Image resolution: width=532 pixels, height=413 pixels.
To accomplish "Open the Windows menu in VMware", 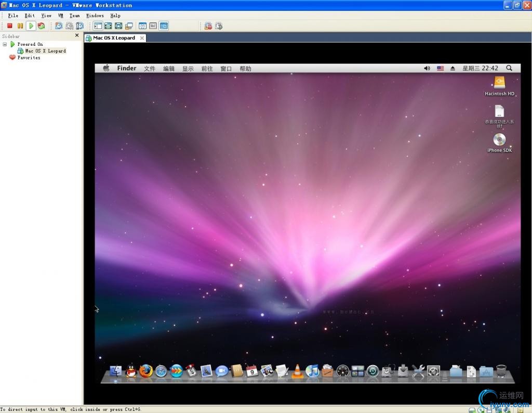I will 95,16.
